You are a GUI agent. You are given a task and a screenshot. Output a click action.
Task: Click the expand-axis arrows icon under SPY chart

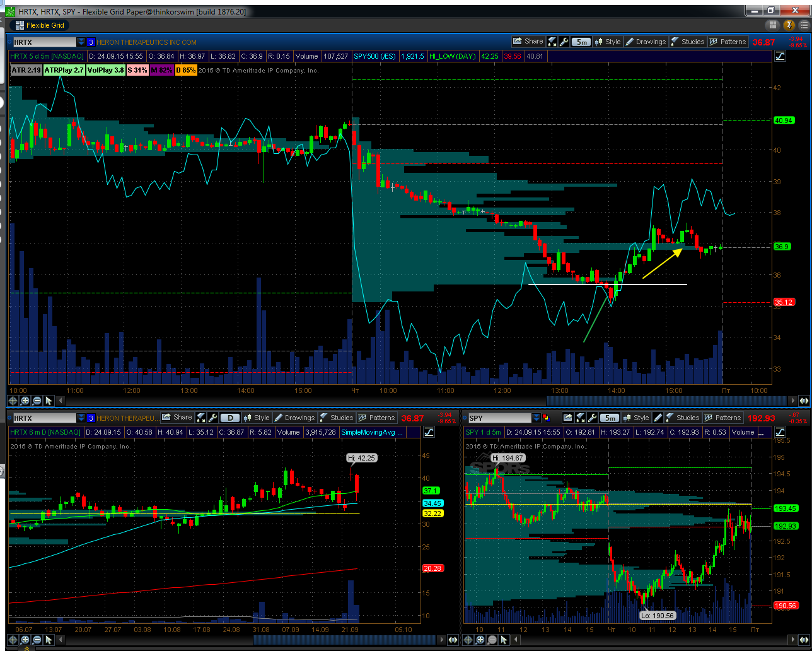[803, 640]
